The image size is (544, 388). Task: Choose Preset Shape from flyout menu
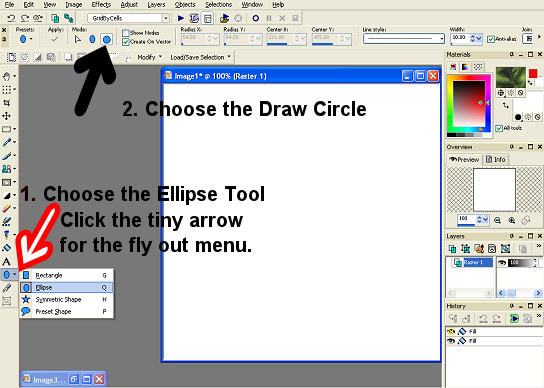click(x=66, y=312)
